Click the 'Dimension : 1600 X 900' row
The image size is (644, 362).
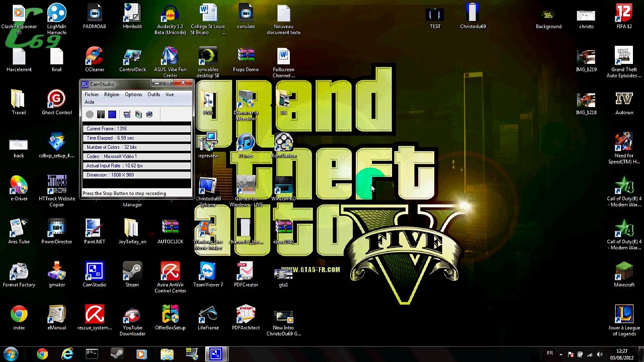tap(137, 175)
